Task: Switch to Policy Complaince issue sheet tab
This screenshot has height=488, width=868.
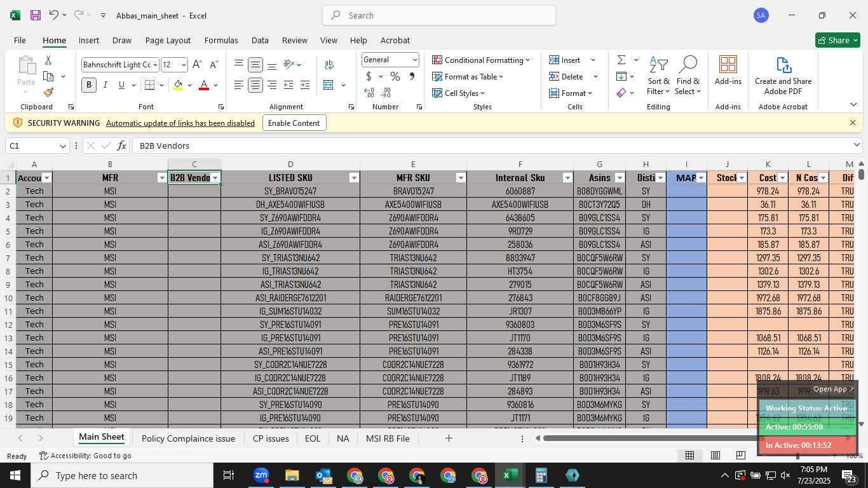Action: tap(188, 438)
